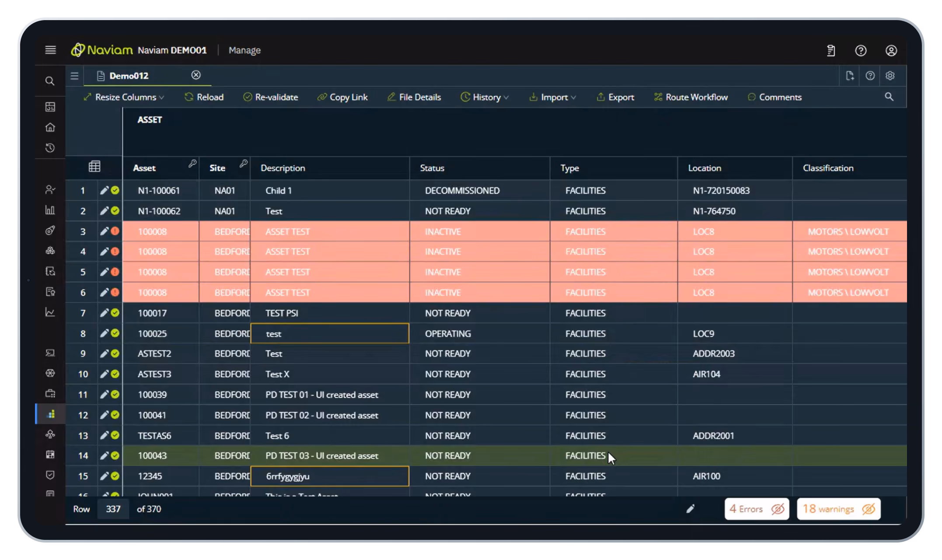Toggle the tab list panel icon
942x560 pixels.
pos(74,76)
